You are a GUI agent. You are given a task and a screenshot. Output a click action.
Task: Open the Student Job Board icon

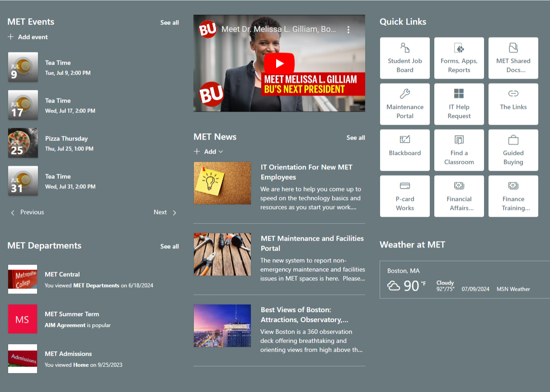405,48
